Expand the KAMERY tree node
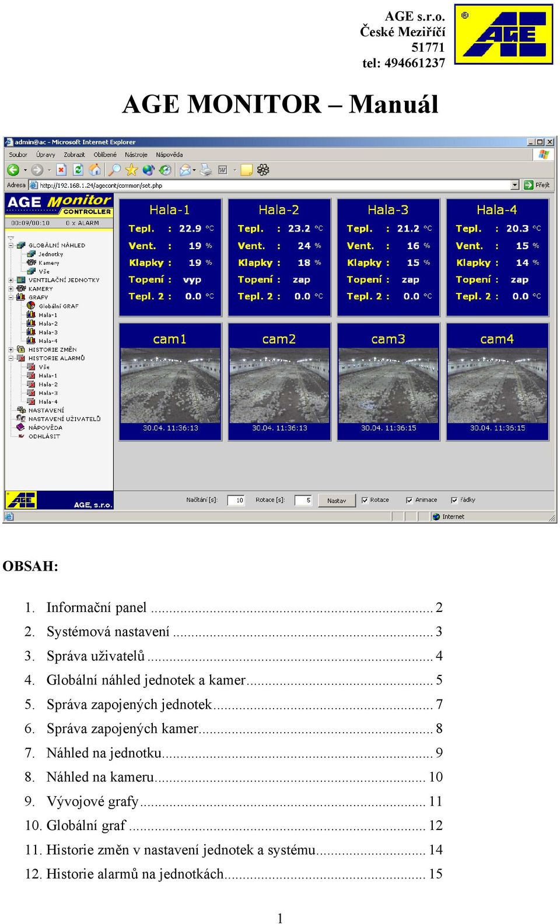This screenshot has height=924, width=560. point(11,289)
